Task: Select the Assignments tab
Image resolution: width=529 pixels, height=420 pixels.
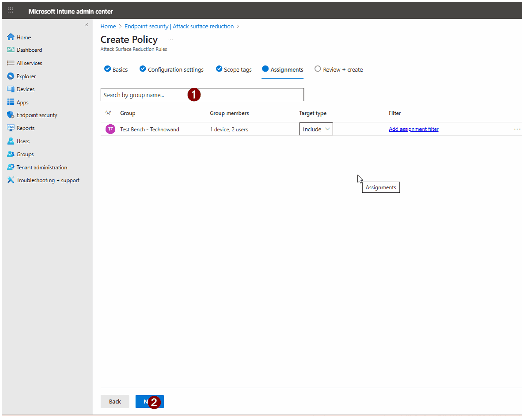Action: point(283,69)
